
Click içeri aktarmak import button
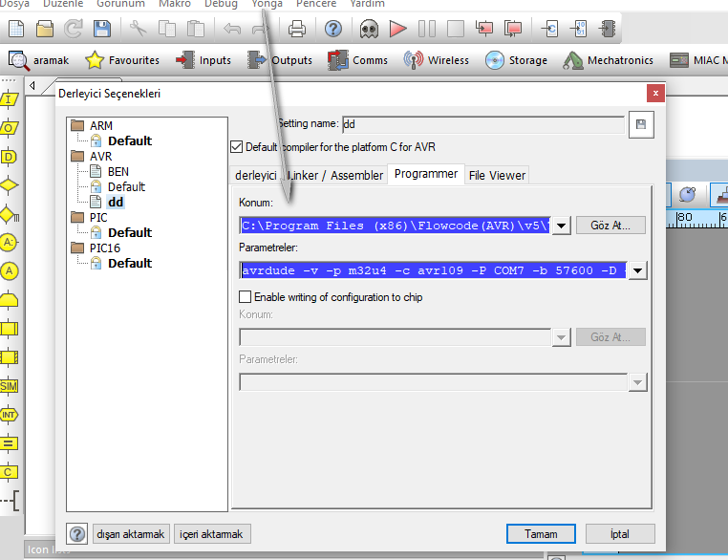212,534
